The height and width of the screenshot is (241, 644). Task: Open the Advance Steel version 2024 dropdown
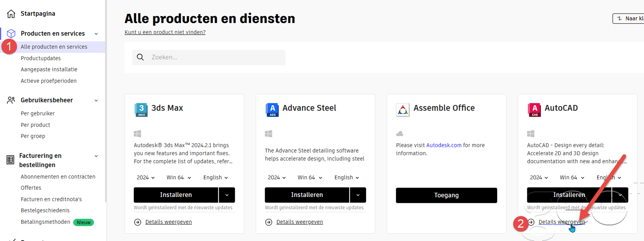point(277,178)
